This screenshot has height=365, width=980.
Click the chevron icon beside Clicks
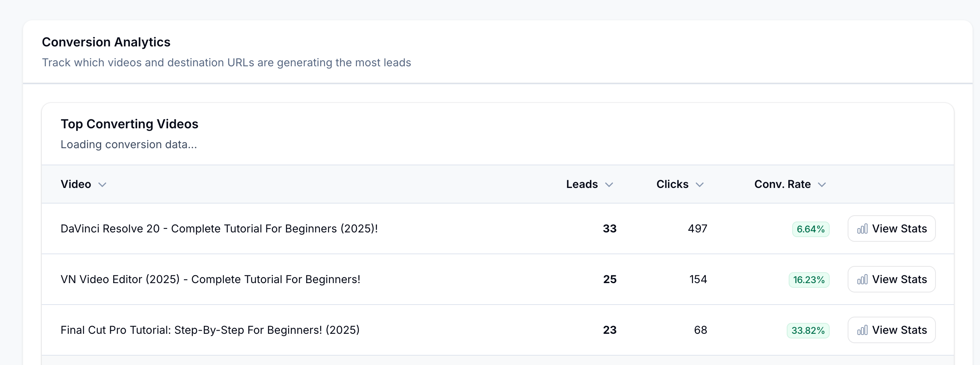[700, 185]
